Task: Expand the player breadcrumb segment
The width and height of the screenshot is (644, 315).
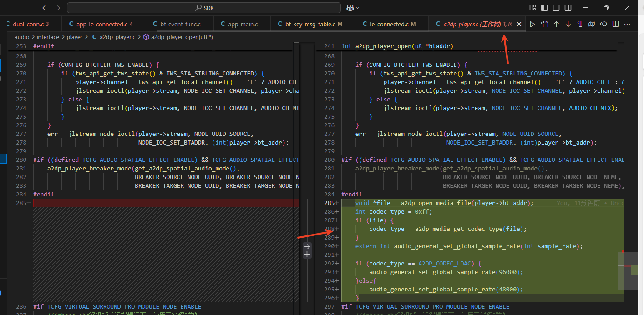Action: (x=75, y=37)
